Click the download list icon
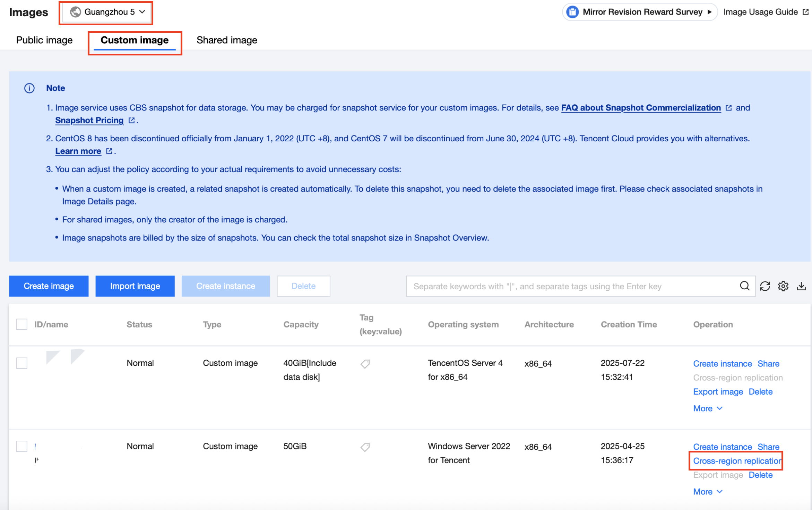 tap(801, 286)
